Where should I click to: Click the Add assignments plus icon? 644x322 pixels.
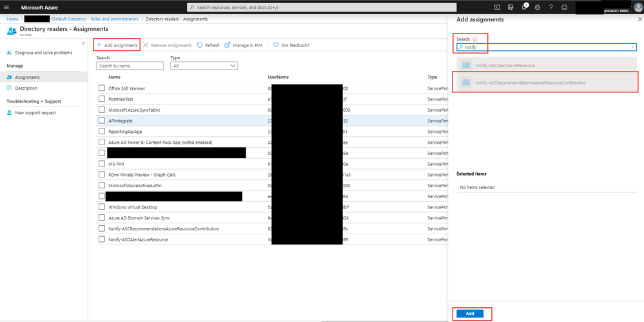pyautogui.click(x=99, y=45)
